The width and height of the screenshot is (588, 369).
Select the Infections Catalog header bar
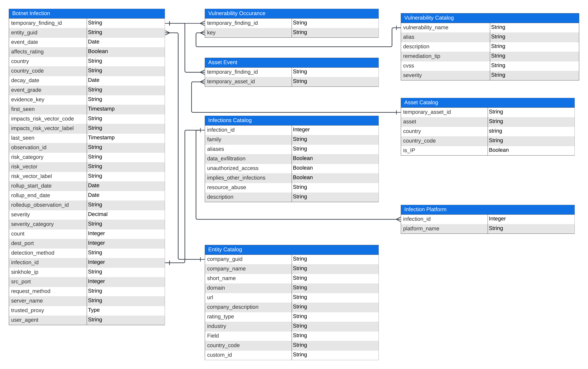291,120
